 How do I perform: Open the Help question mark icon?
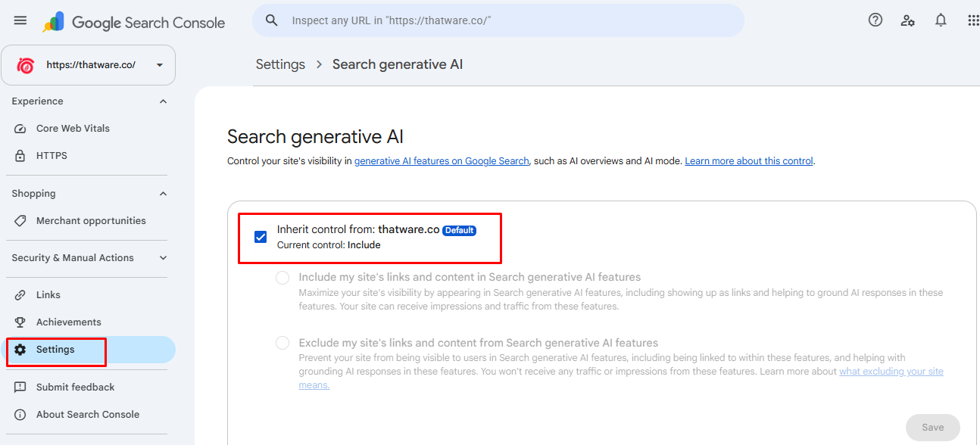(875, 20)
